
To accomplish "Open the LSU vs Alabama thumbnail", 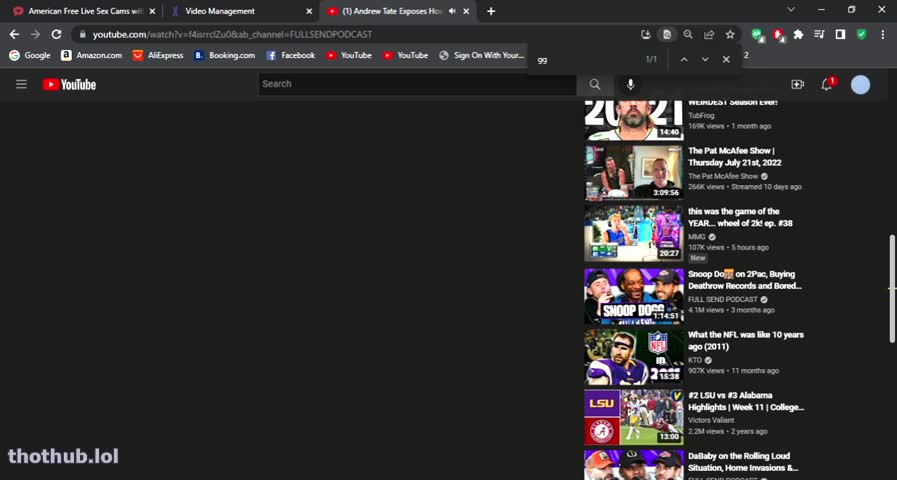I will point(634,416).
